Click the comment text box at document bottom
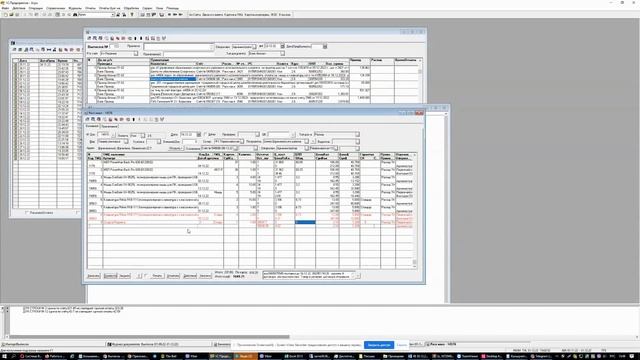Viewport: 640px width, 360px height. (309, 276)
